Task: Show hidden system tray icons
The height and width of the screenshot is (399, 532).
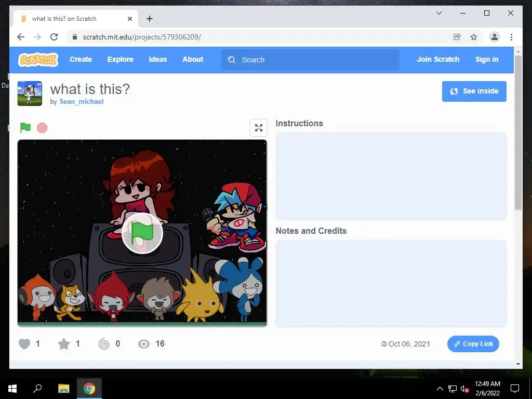Action: click(440, 389)
